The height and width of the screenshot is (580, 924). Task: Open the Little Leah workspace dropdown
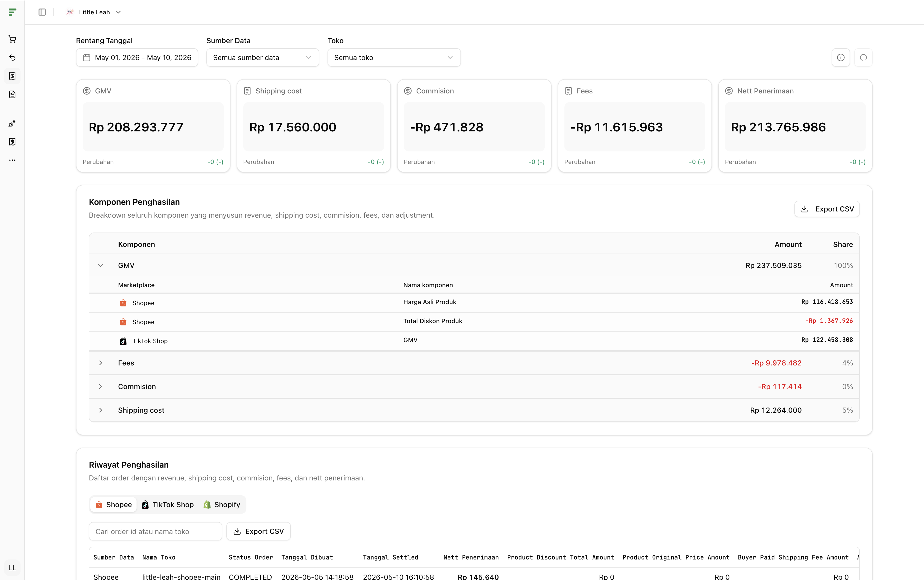pos(93,12)
